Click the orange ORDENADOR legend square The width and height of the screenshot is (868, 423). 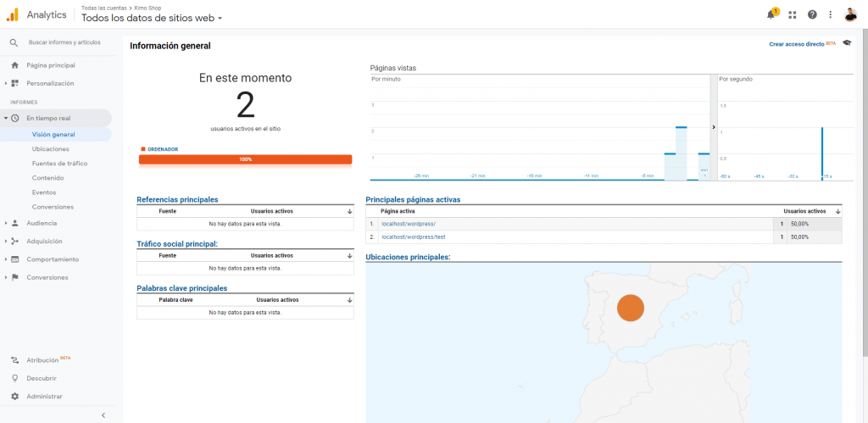coord(143,149)
